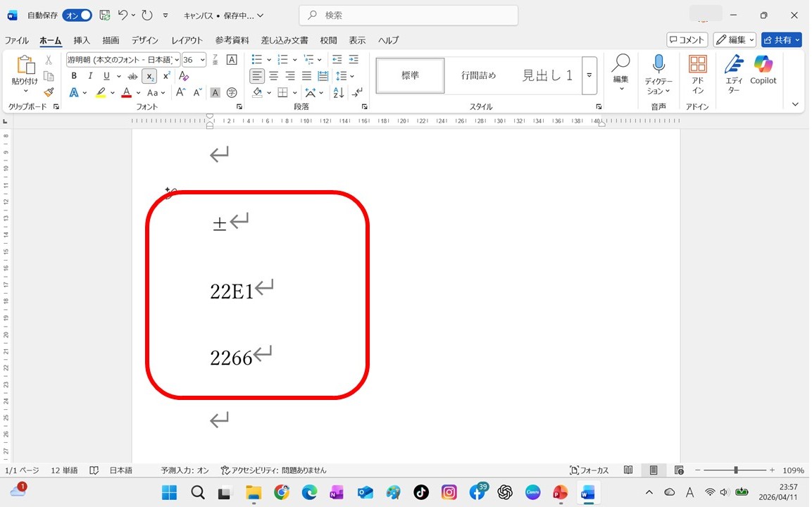Screen dimensions: 812x507
Task: Center-align the paragraph text
Action: [274, 76]
